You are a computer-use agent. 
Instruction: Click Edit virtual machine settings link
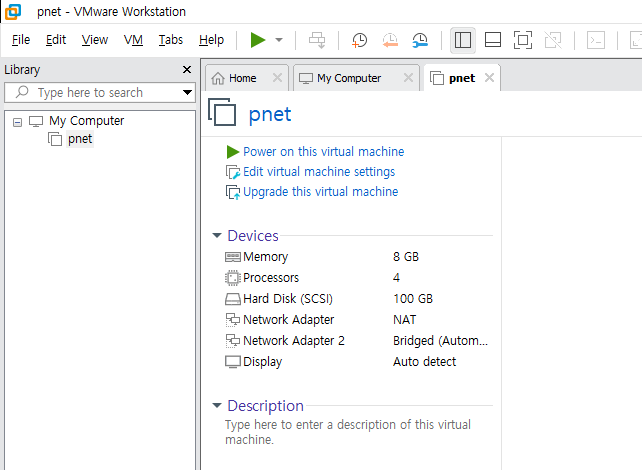click(319, 172)
